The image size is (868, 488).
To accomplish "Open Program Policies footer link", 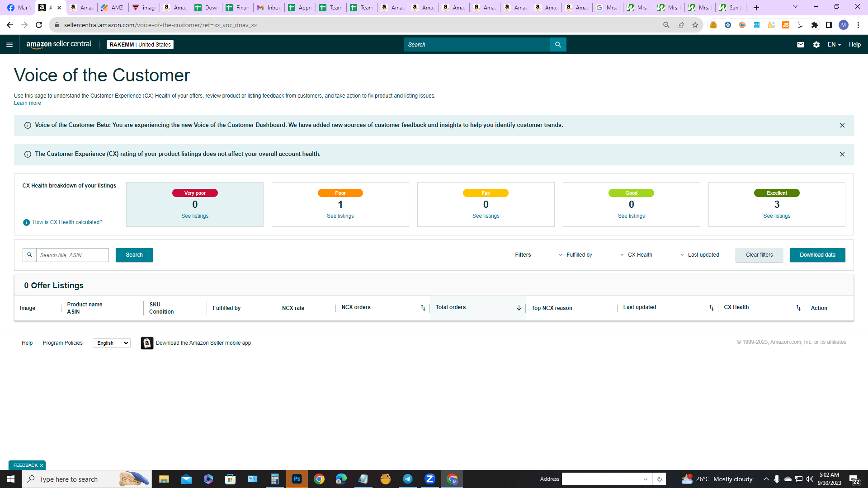I will (x=63, y=343).
